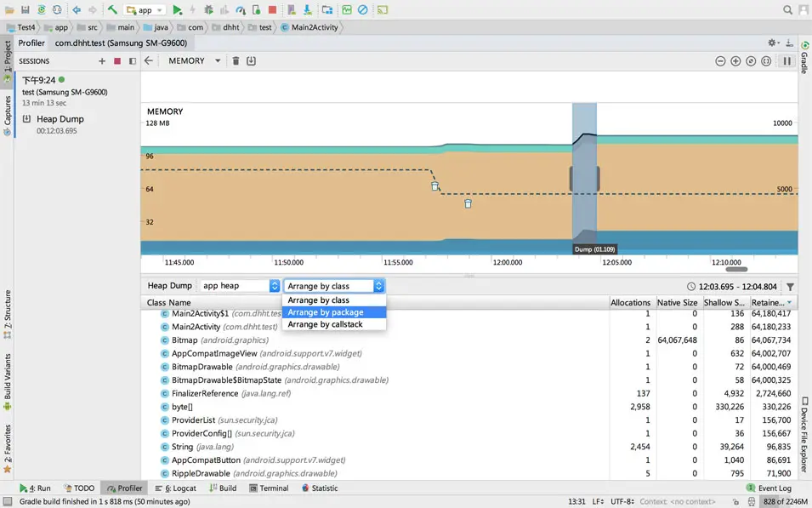Image resolution: width=812 pixels, height=508 pixels.
Task: Open the Profile app icon
Action: coord(241,10)
